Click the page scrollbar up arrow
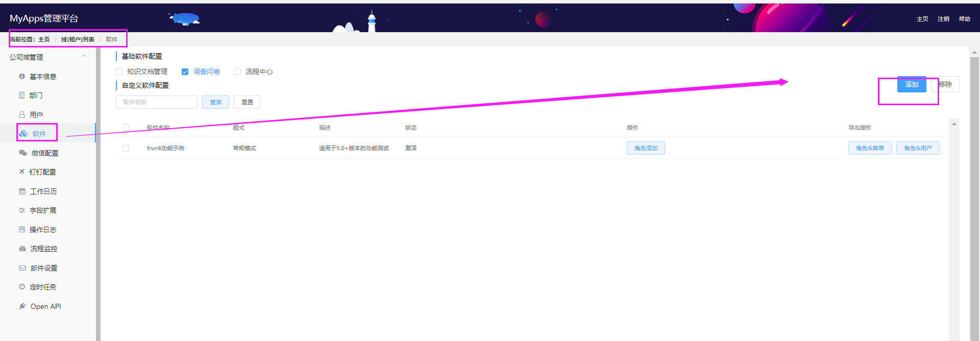The image size is (980, 341). coord(974,52)
